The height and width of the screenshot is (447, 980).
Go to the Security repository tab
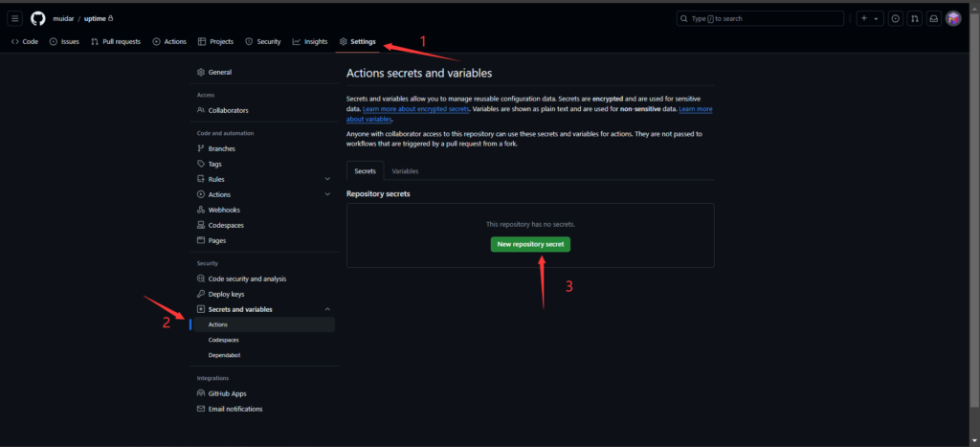pyautogui.click(x=263, y=42)
